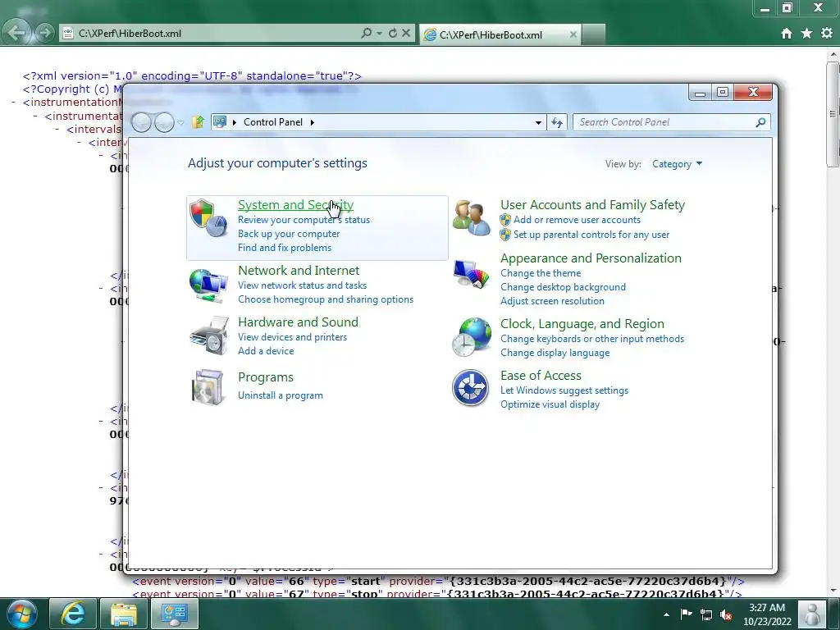This screenshot has height=630, width=840.
Task: Open Network and Internet category
Action: [x=299, y=271]
